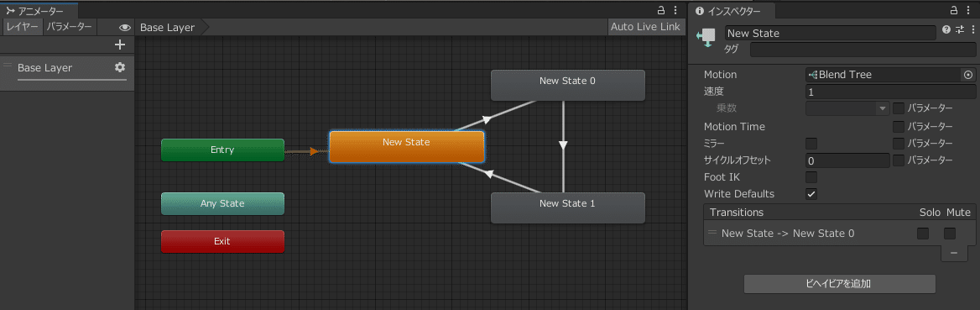Click the state icon beside New State name
The height and width of the screenshot is (310, 980).
(x=707, y=37)
